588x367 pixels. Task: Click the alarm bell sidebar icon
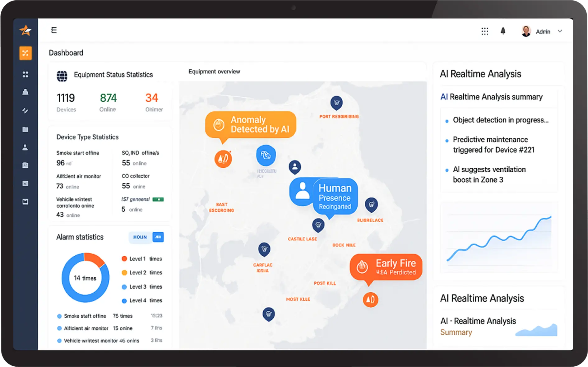pyautogui.click(x=25, y=92)
